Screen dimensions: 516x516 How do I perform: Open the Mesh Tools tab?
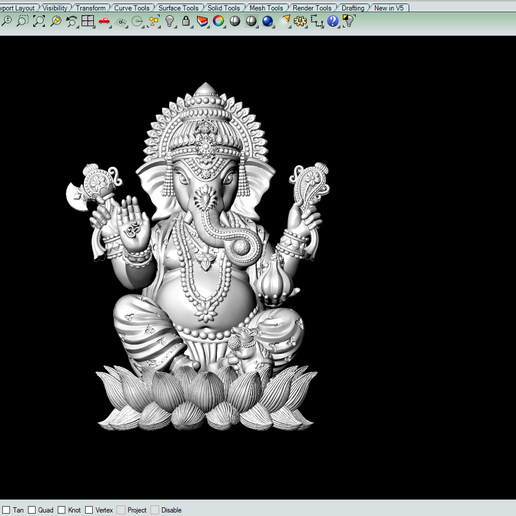click(x=266, y=8)
